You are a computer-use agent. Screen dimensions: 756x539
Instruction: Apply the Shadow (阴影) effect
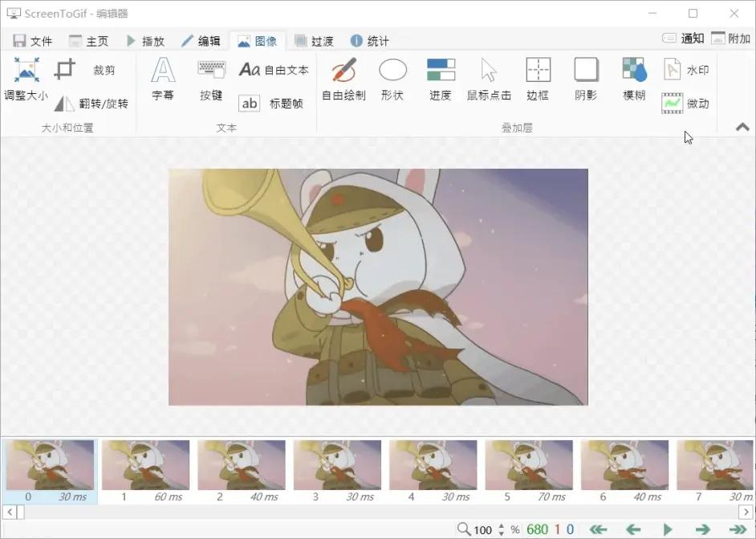coord(586,80)
